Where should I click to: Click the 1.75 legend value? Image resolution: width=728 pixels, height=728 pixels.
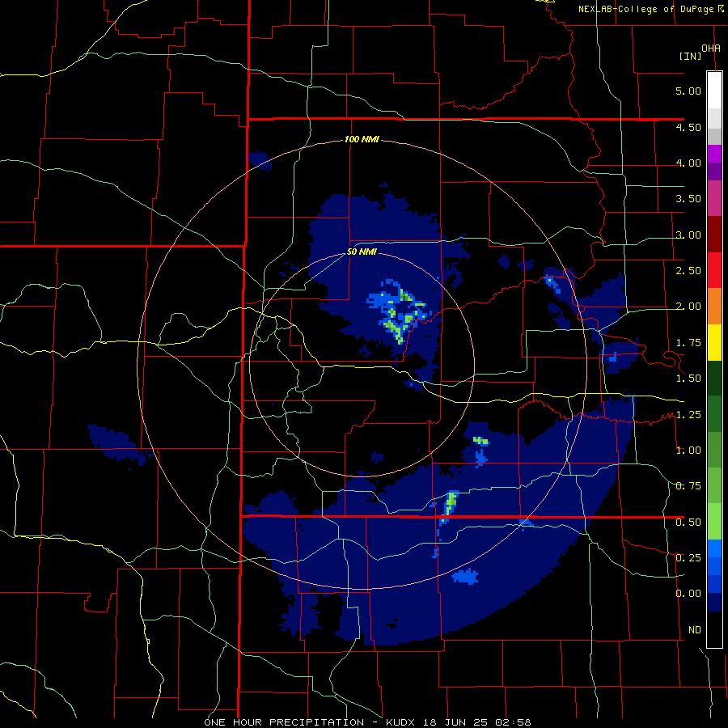click(x=688, y=343)
